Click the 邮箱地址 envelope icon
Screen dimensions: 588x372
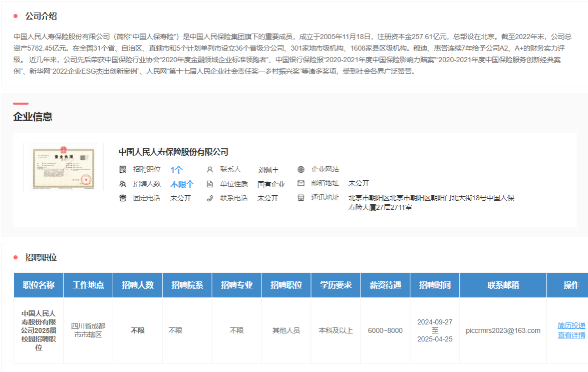coord(301,183)
